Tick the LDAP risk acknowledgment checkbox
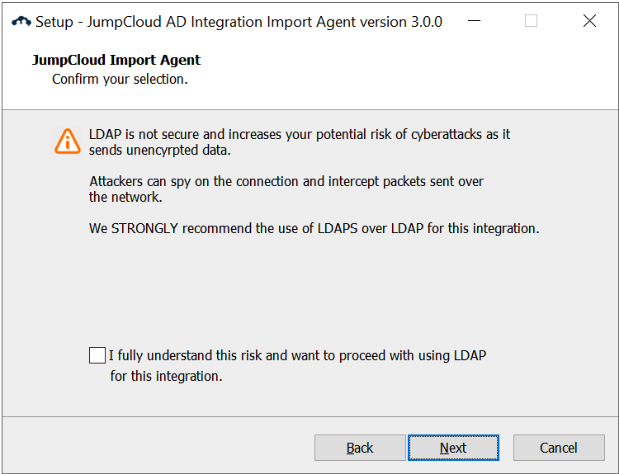The width and height of the screenshot is (619, 474). pos(97,355)
